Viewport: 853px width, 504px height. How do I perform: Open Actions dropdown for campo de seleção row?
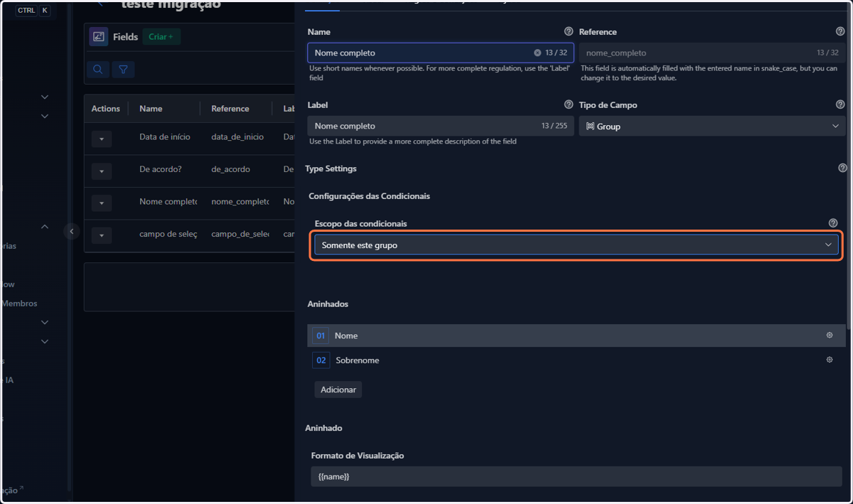click(102, 235)
